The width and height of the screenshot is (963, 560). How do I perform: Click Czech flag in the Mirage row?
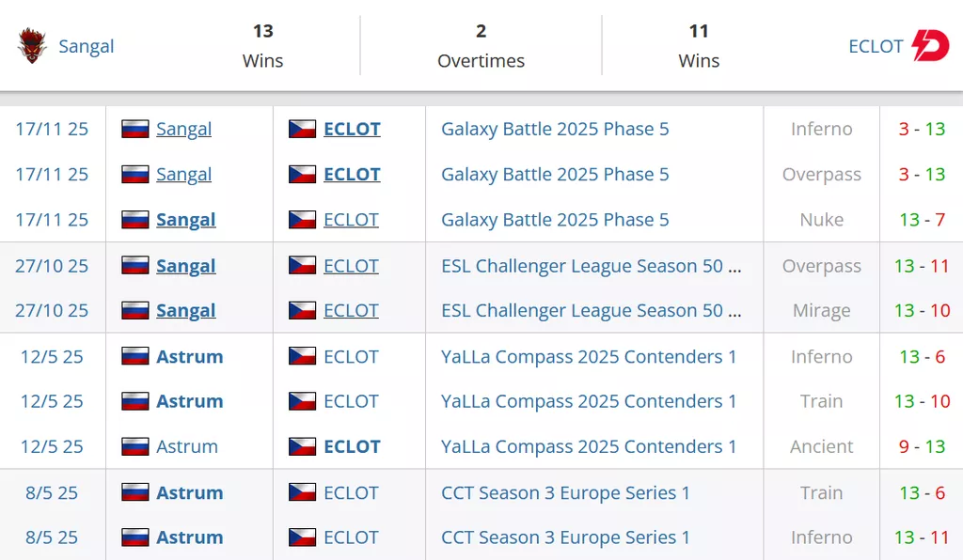tap(302, 311)
